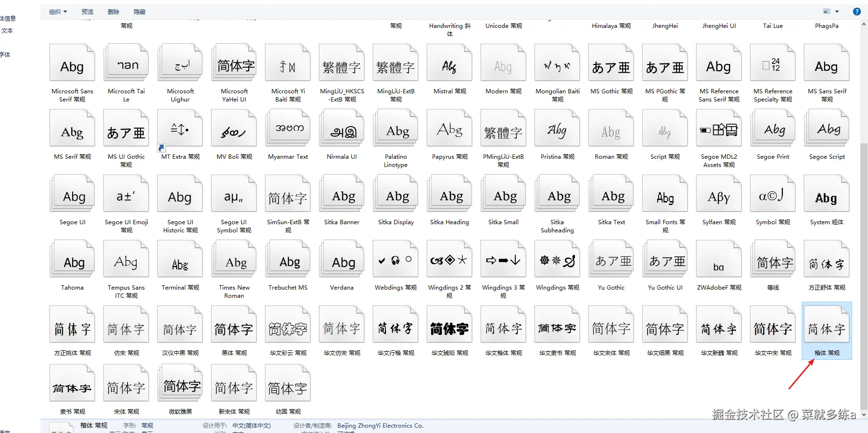Select the Nirmala UI font icon

pyautogui.click(x=342, y=128)
